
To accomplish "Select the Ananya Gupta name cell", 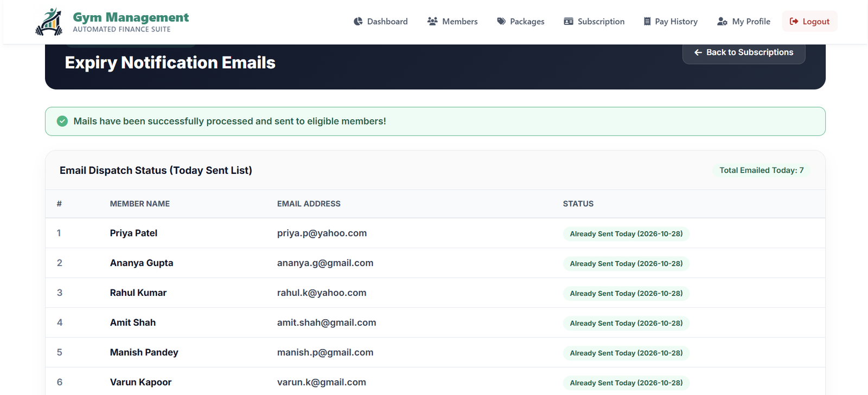I will click(142, 263).
